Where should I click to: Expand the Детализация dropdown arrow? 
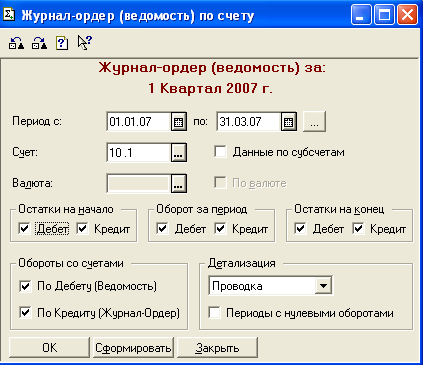(x=323, y=286)
